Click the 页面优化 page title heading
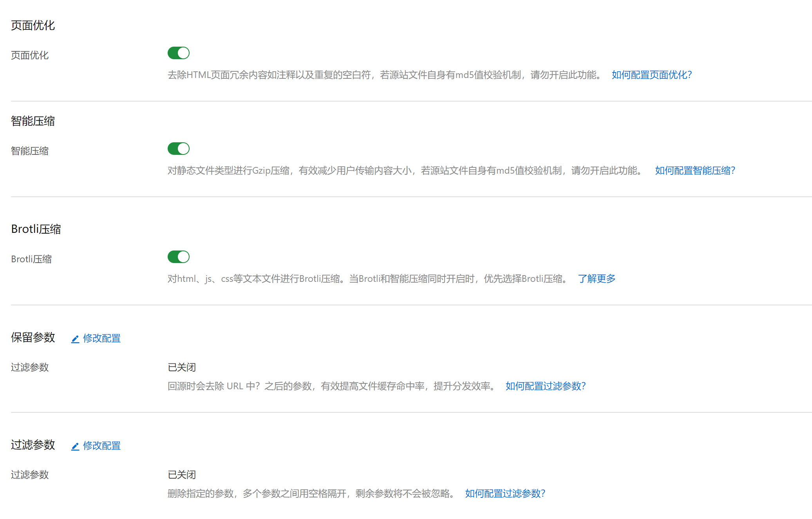The image size is (812, 519). [x=33, y=25]
